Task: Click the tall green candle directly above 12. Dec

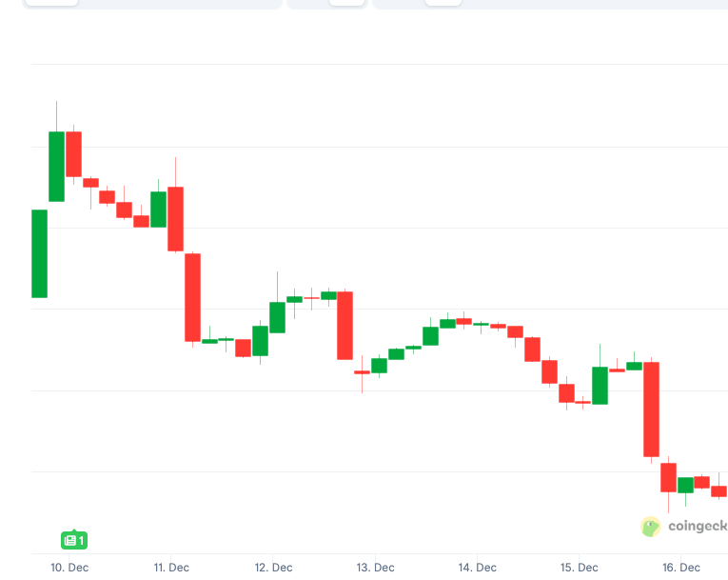Action: pyautogui.click(x=277, y=317)
